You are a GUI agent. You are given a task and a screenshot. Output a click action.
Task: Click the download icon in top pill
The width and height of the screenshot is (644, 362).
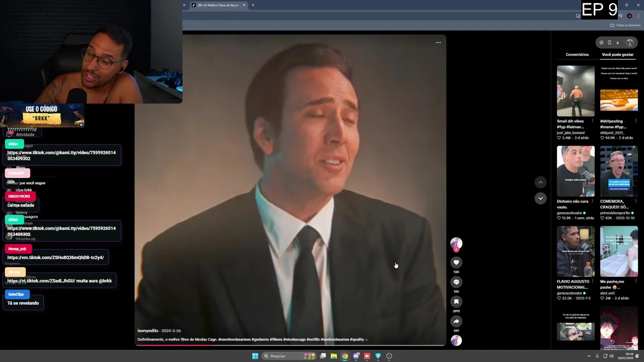[x=618, y=43]
